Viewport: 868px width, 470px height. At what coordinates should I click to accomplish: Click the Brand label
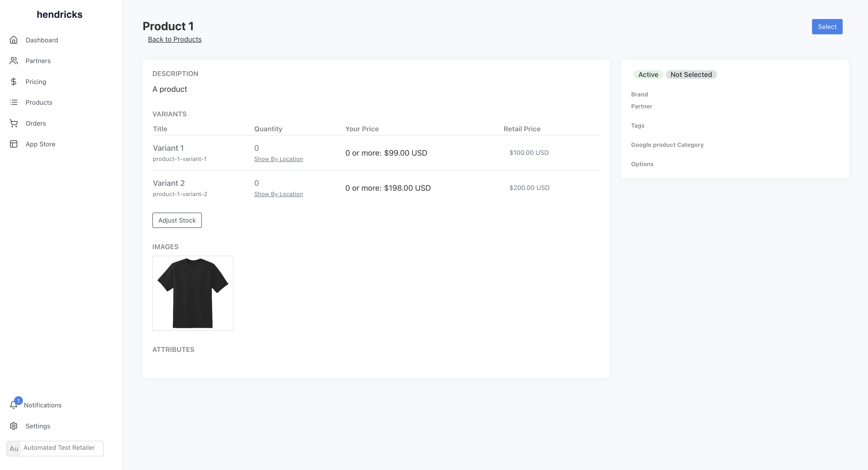pos(639,94)
